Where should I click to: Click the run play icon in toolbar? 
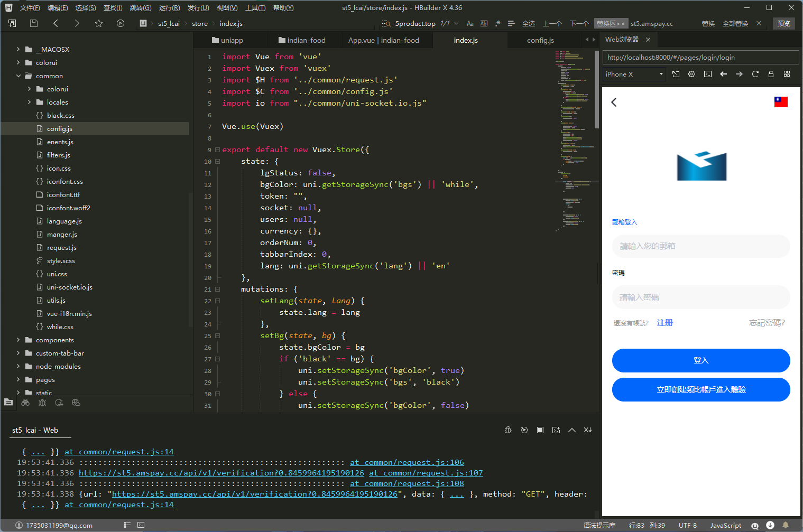click(x=121, y=23)
